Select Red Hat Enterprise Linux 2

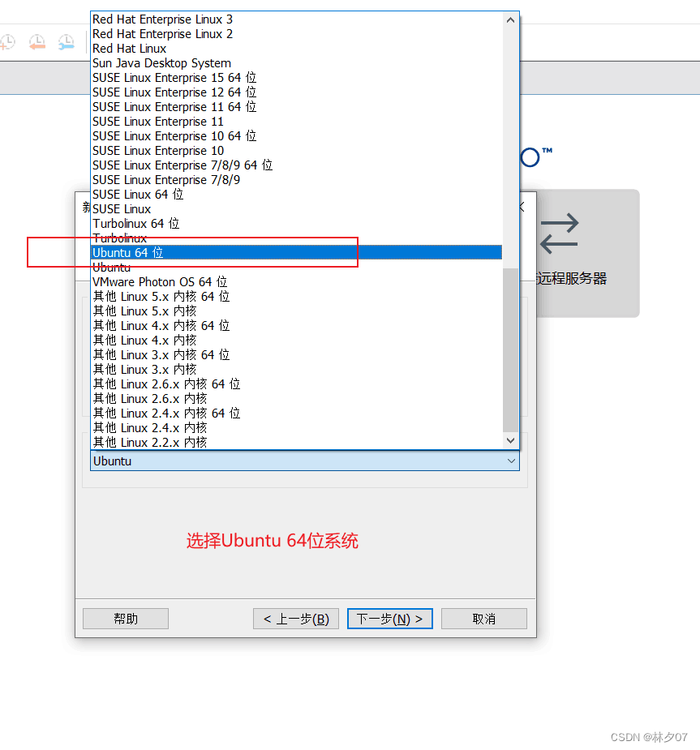pyautogui.click(x=296, y=34)
